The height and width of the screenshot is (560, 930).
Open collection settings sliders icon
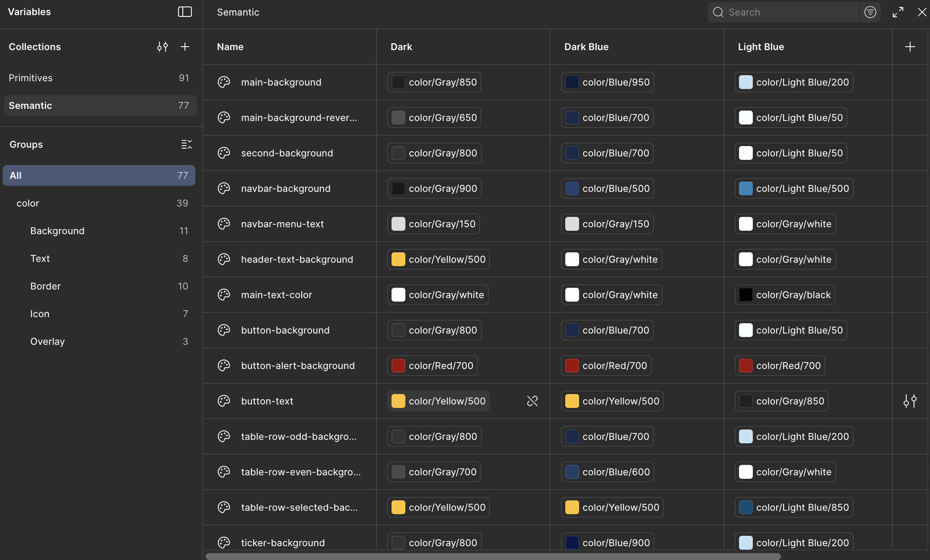(x=162, y=47)
